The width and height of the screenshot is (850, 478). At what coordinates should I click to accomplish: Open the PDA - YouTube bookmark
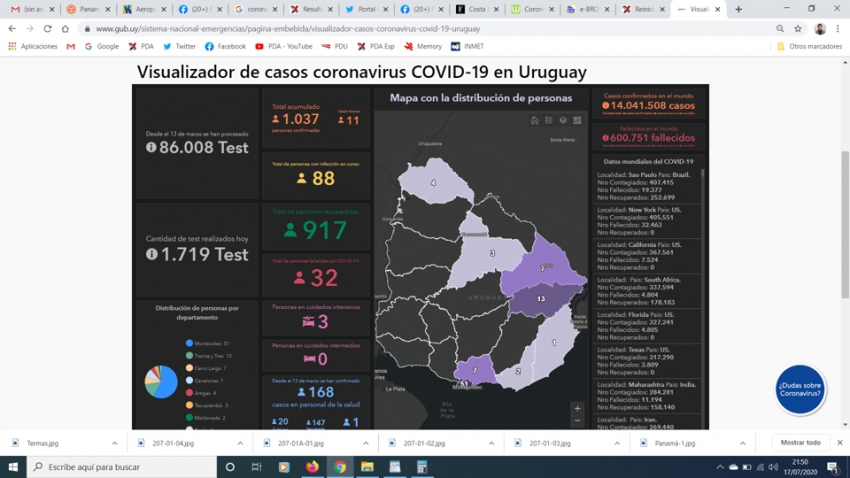pos(284,47)
